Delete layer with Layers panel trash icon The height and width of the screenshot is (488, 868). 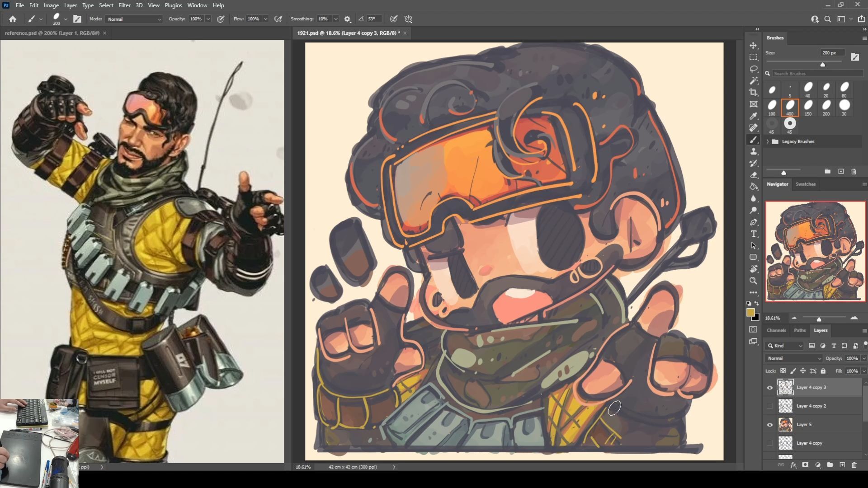click(854, 465)
